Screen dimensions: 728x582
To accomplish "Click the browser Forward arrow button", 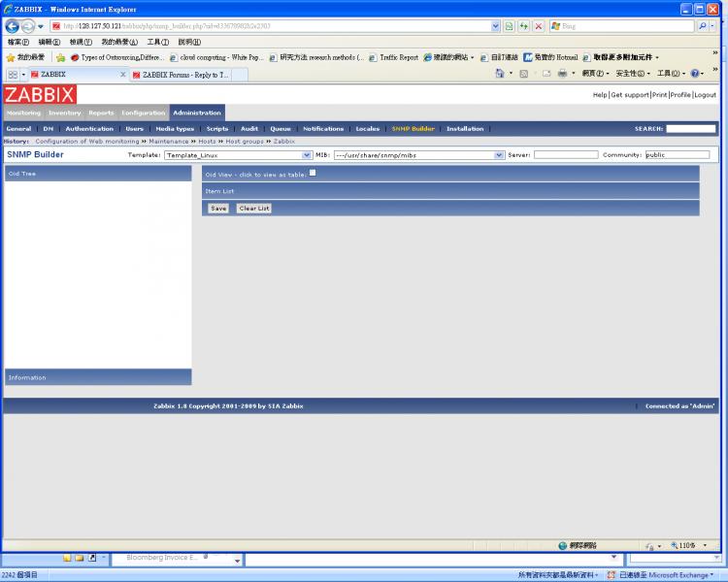I will [28, 26].
